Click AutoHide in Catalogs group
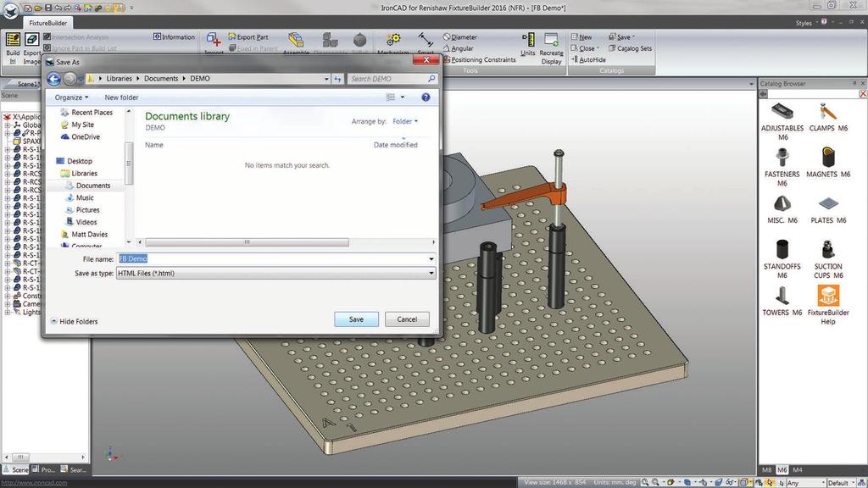This screenshot has height=488, width=868. coord(588,60)
